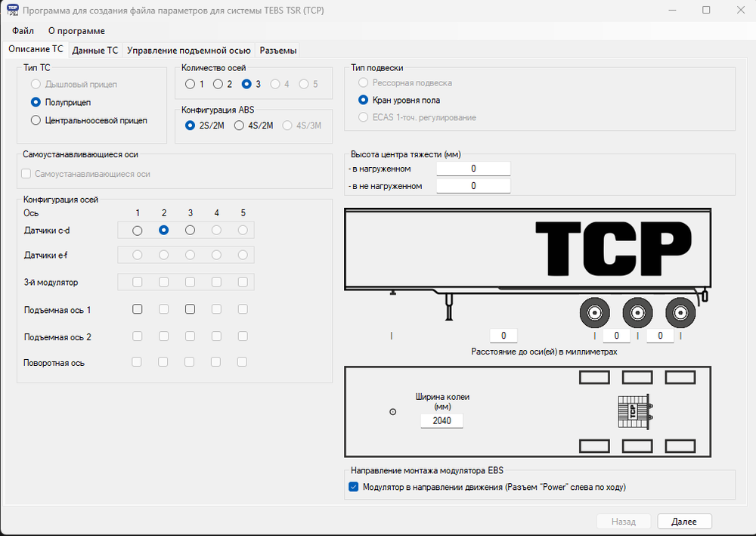Click the top-left wheel rectangle in top view
Viewport: 756px width, 536px height.
[x=594, y=377]
